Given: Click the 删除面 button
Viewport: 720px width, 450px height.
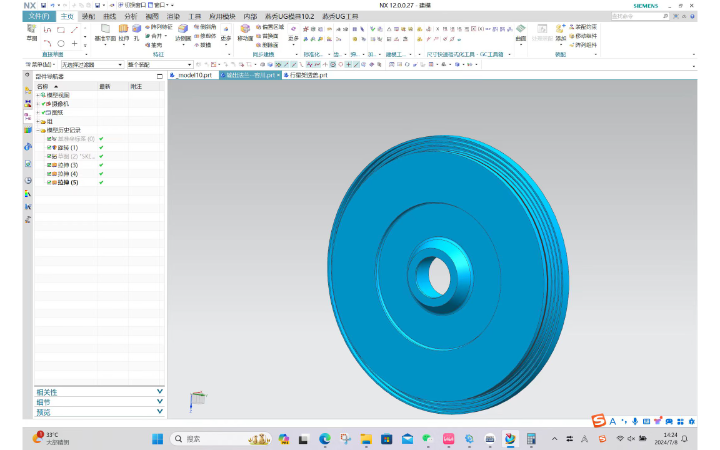Looking at the screenshot, I should (x=267, y=45).
